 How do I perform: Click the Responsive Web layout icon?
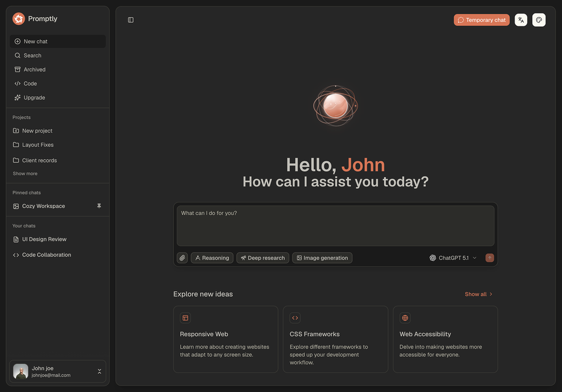pos(186,318)
